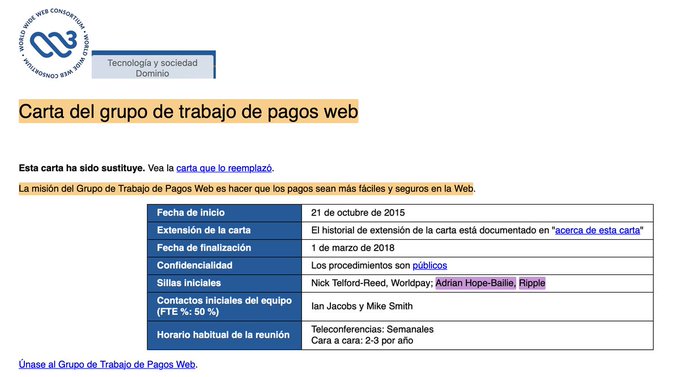Viewport: 680px width, 377px height.
Task: Click the mission sentence about Pagos Web
Action: (246, 189)
